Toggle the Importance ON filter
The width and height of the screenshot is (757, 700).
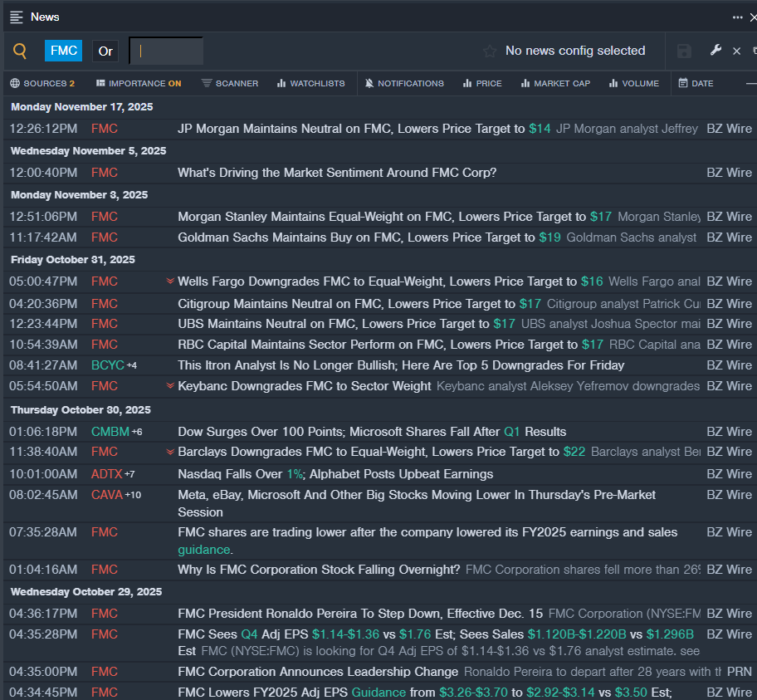click(x=139, y=84)
